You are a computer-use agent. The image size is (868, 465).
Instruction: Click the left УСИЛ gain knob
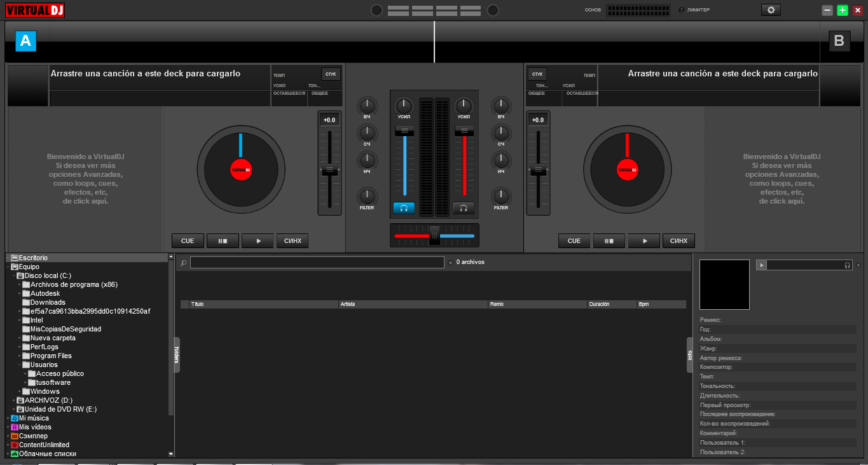click(x=404, y=106)
